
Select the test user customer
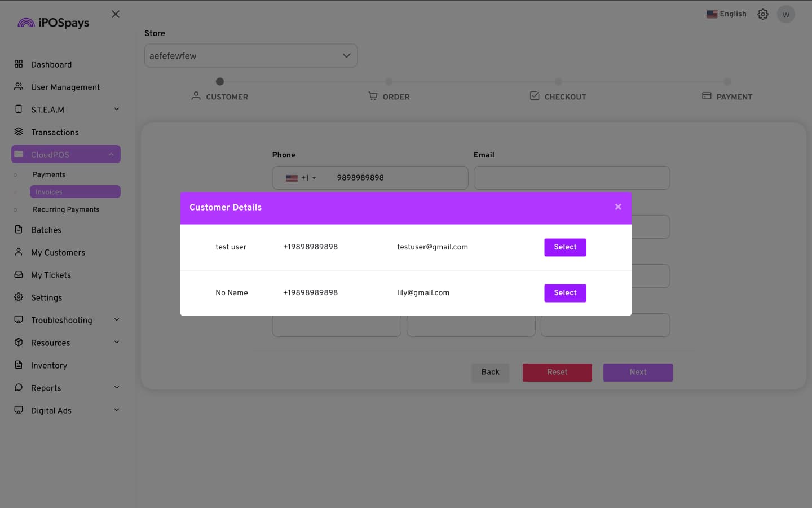point(565,247)
